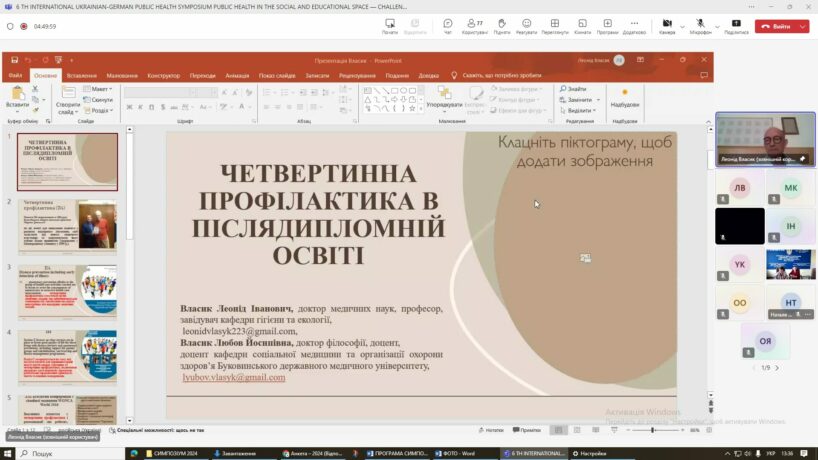Open breakout rooms (Кімнати)
The image size is (818, 460).
(x=582, y=23)
